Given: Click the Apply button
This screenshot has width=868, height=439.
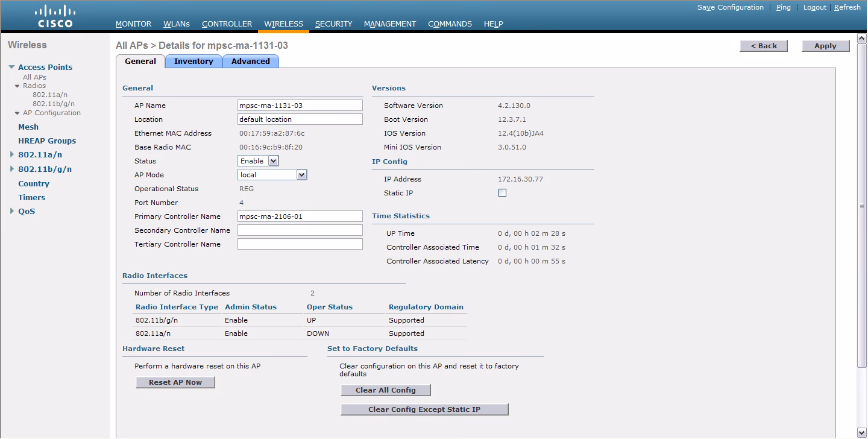Looking at the screenshot, I should pyautogui.click(x=825, y=45).
